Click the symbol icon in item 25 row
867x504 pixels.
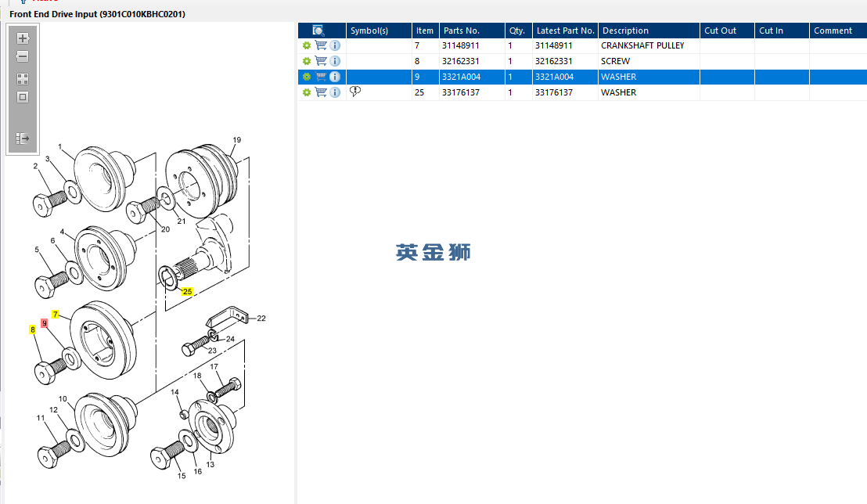point(355,92)
